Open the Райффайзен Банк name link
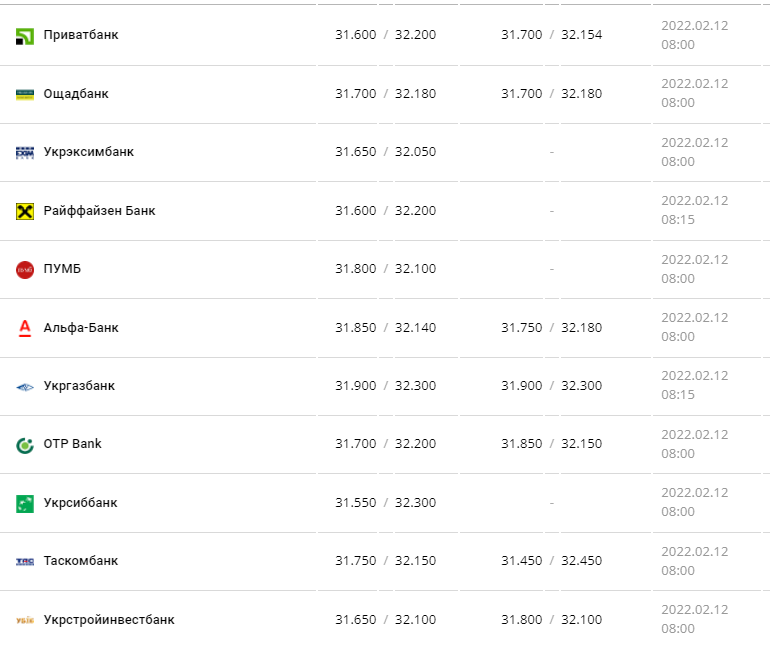Screen dimensions: 770x648 click(x=100, y=211)
